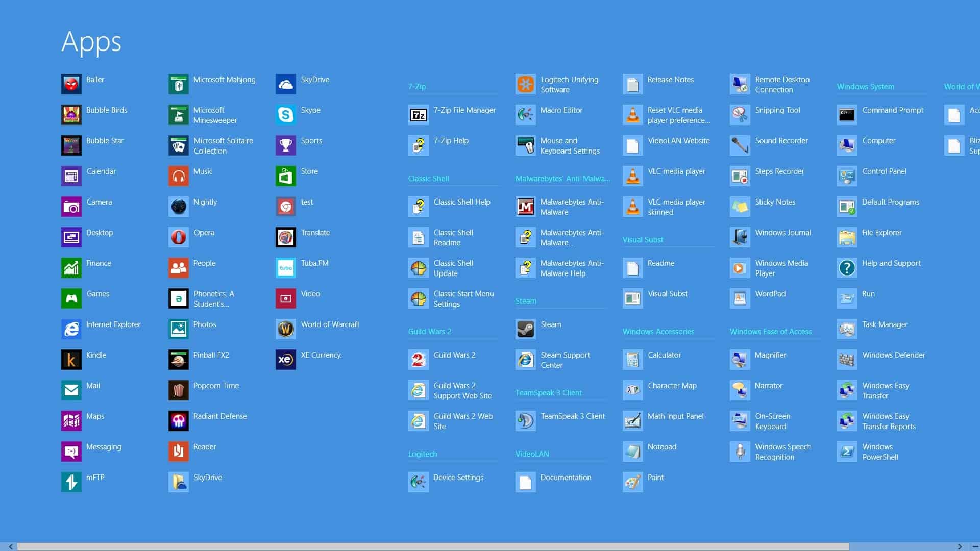Select the VideoLAN group header
The image size is (980, 551).
532,454
